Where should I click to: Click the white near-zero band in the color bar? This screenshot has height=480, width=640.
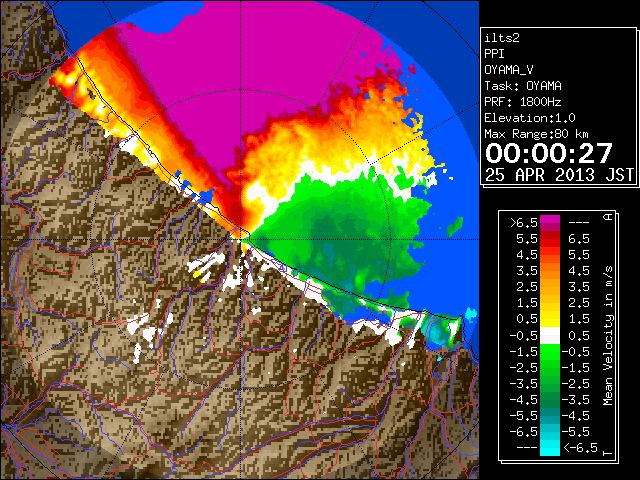550,336
